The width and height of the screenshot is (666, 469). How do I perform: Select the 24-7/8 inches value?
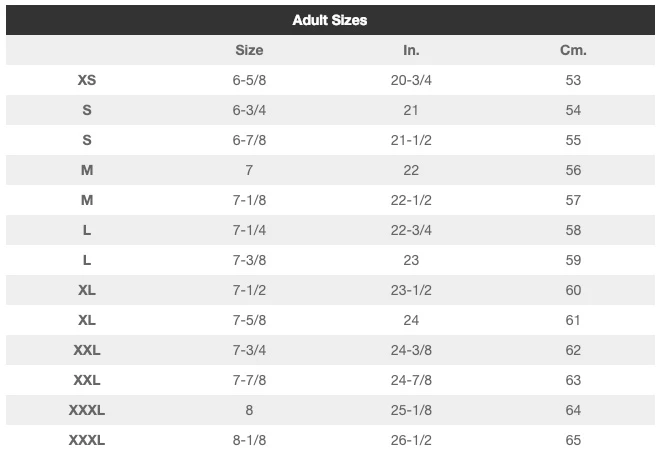411,380
